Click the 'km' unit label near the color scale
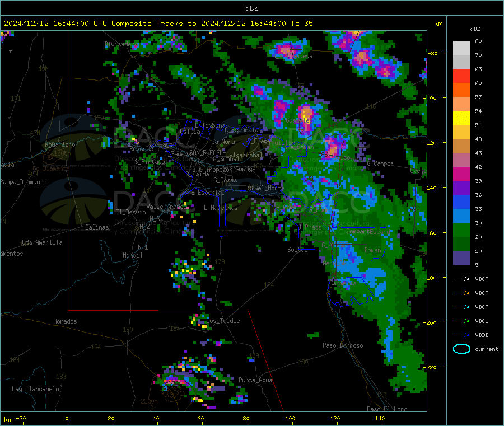The image size is (504, 426). tap(438, 24)
